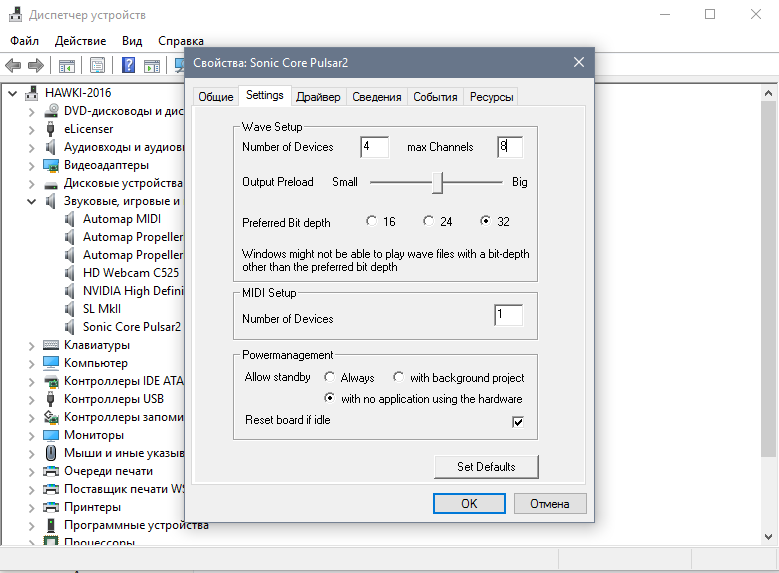Image resolution: width=779 pixels, height=573 pixels.
Task: Confirm the dialog with OK
Action: [469, 503]
